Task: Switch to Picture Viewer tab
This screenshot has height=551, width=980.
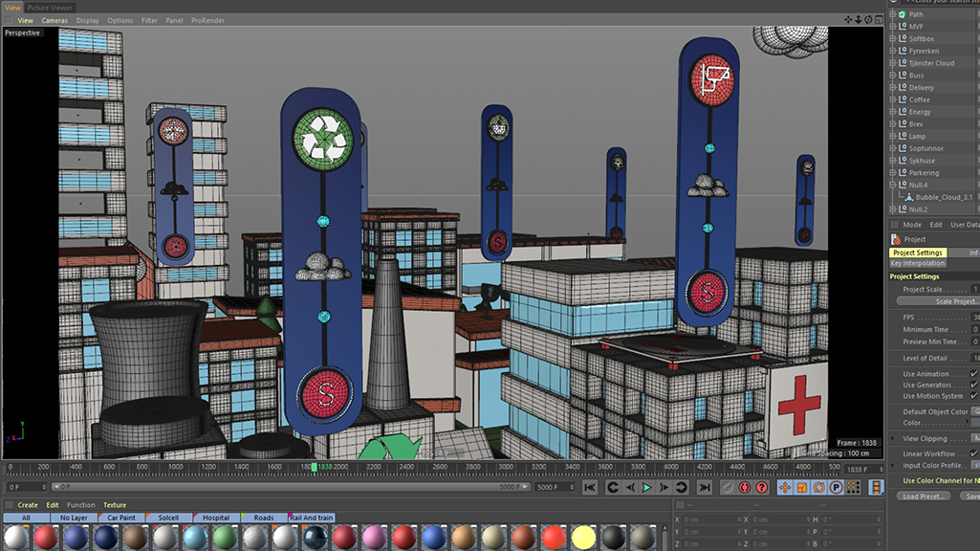Action: pyautogui.click(x=50, y=8)
